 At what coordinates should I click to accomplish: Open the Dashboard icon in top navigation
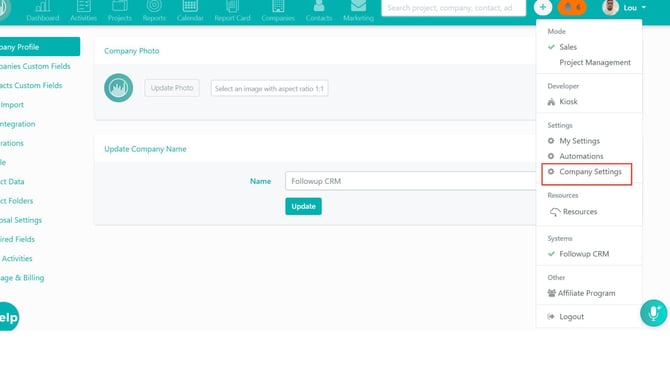pyautogui.click(x=43, y=6)
